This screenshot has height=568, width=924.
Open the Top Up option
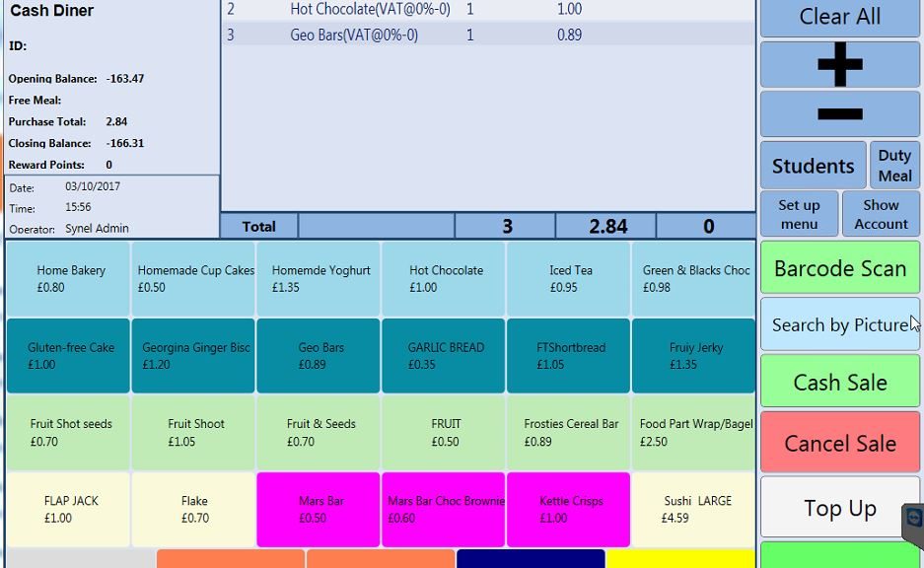click(x=839, y=508)
